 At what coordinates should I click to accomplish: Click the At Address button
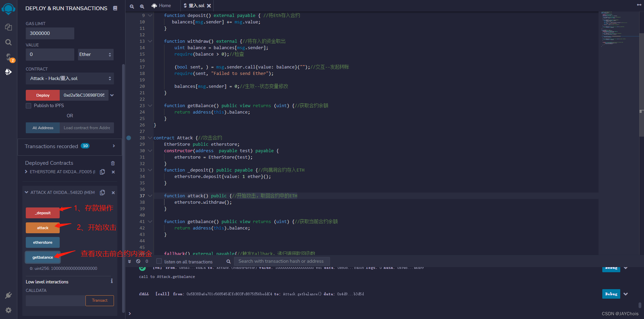click(43, 128)
